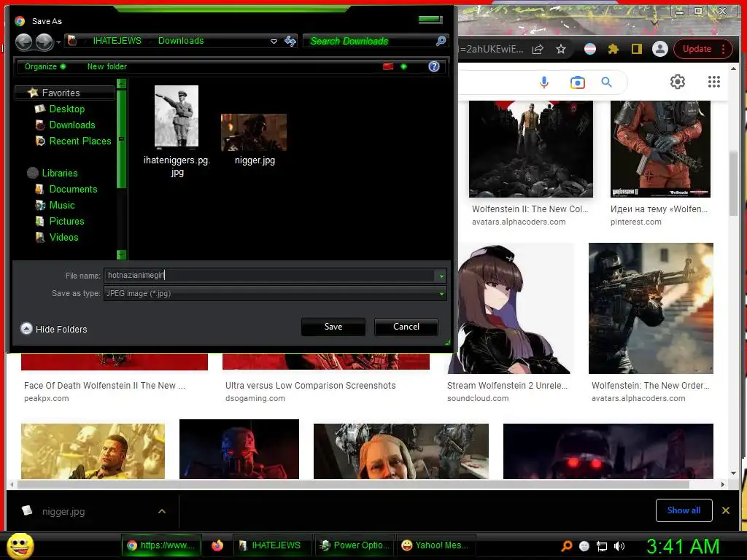
Task: Click Show all downloads
Action: tap(684, 510)
